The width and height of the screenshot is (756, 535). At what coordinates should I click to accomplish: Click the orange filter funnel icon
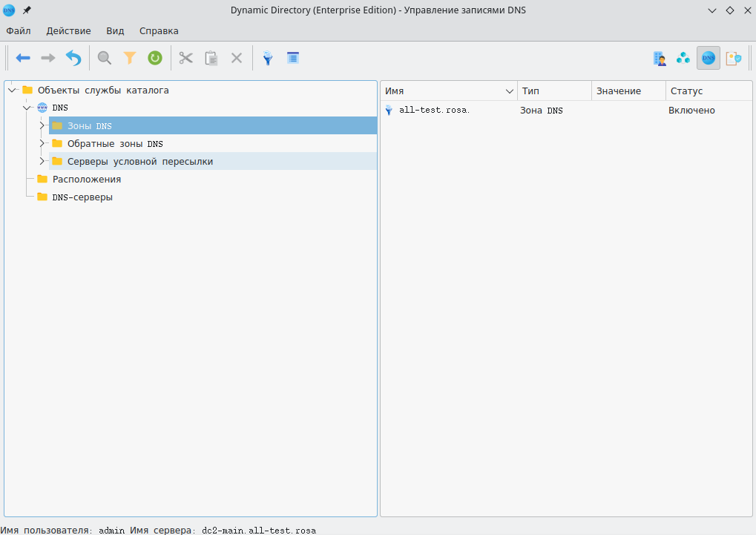[130, 58]
